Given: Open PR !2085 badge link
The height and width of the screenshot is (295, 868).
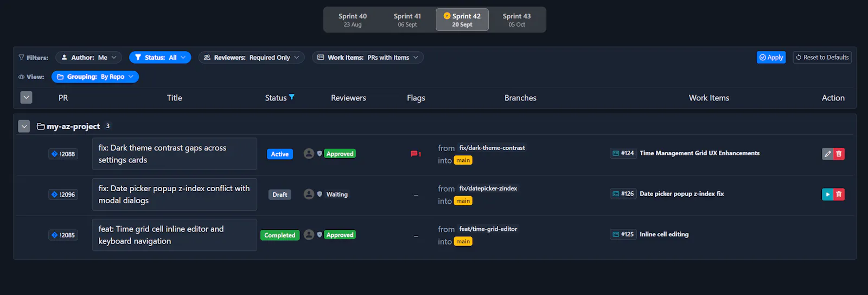Looking at the screenshot, I should (63, 235).
